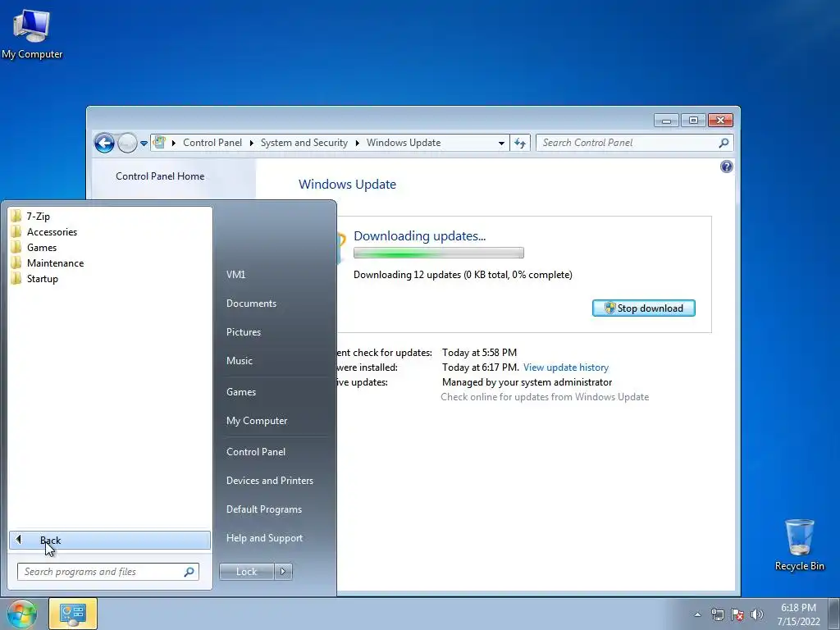
Task: Click the Accessories folder icon
Action: coord(16,232)
